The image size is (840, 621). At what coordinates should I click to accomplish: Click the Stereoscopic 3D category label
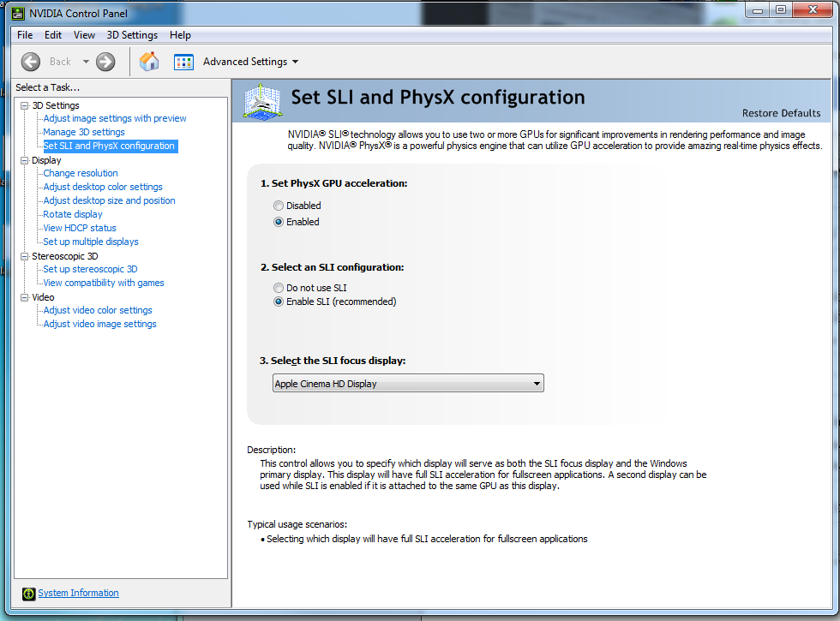coord(65,256)
